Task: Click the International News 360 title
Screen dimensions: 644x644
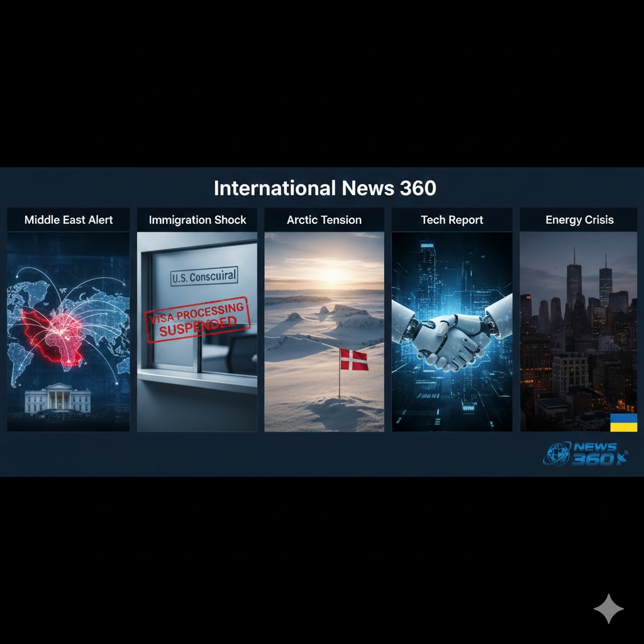Action: coord(325,188)
